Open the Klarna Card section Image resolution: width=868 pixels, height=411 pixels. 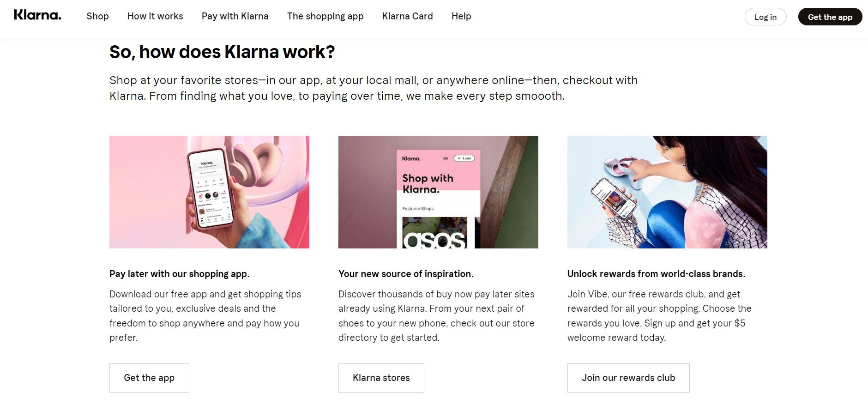pyautogui.click(x=407, y=16)
